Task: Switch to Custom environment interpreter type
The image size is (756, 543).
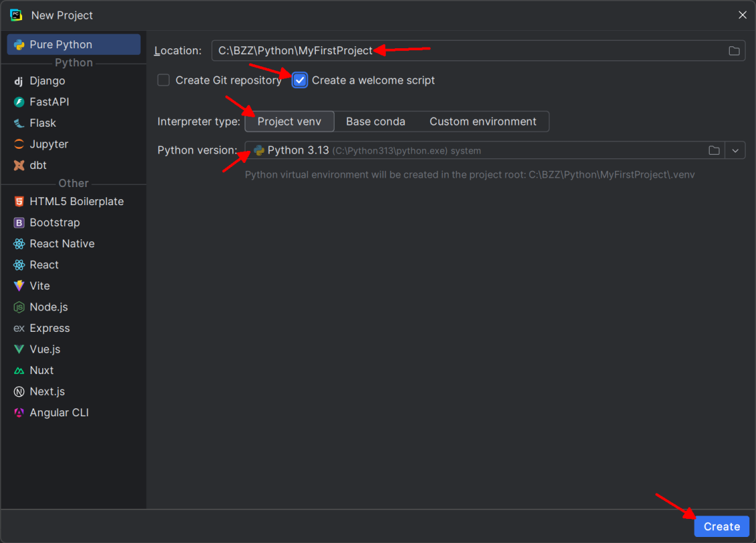Action: tap(482, 121)
